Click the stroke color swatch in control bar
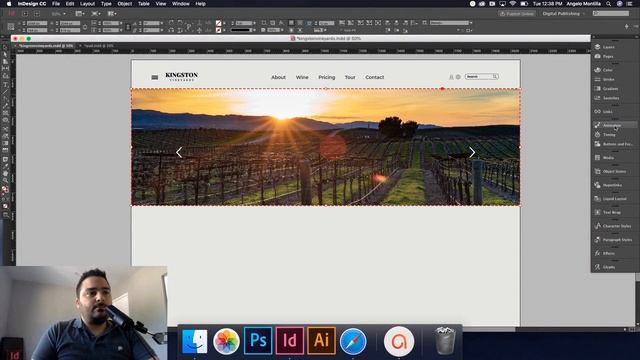 pos(219,30)
